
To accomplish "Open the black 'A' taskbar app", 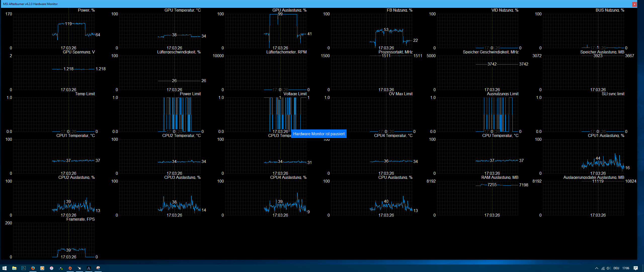I will point(89,268).
